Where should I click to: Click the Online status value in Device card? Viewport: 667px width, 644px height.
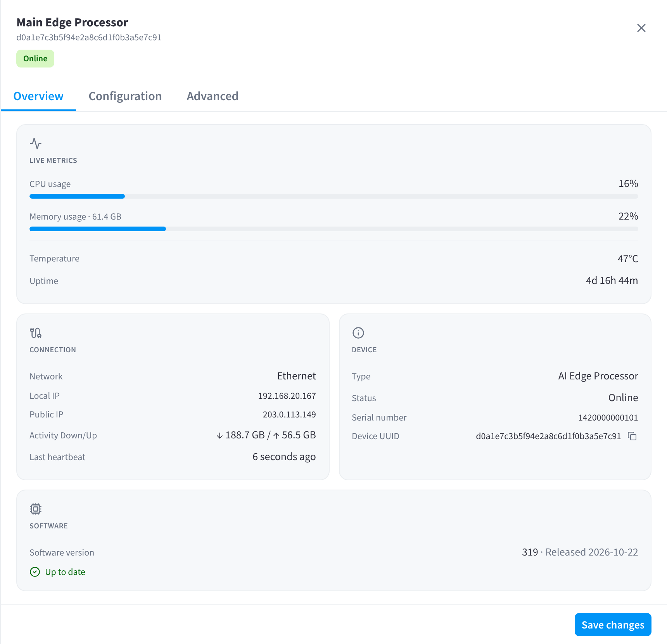pos(623,398)
